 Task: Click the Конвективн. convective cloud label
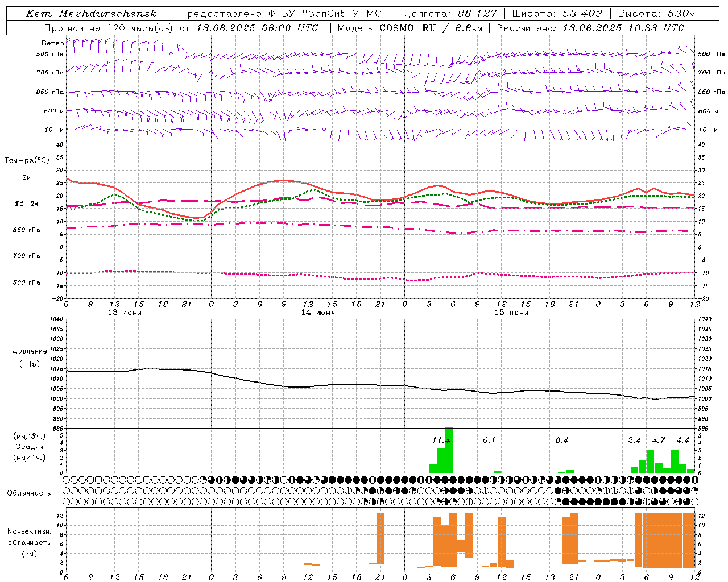point(29,531)
